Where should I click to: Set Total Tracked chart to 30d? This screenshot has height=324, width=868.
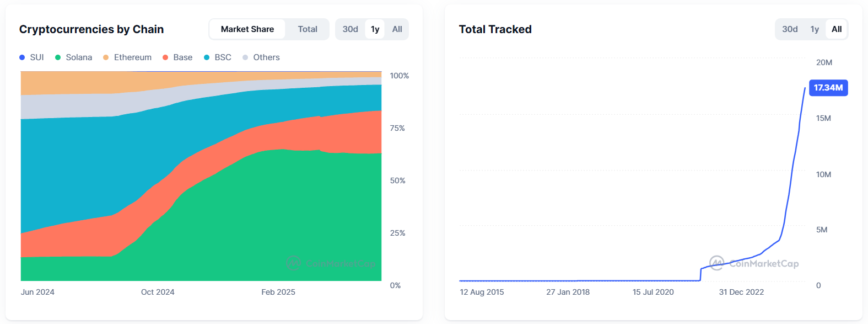(x=790, y=29)
